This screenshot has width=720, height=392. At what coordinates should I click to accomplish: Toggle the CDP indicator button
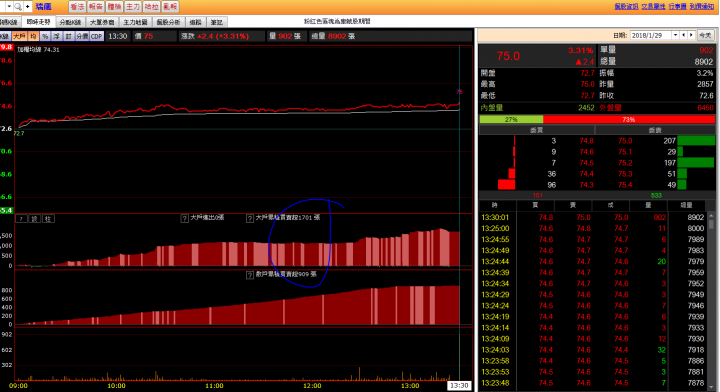coord(96,36)
